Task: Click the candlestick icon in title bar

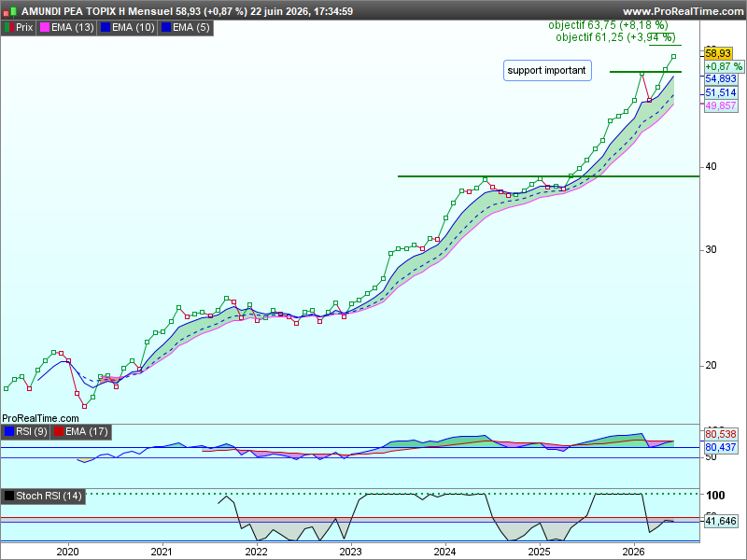Action: coord(10,11)
